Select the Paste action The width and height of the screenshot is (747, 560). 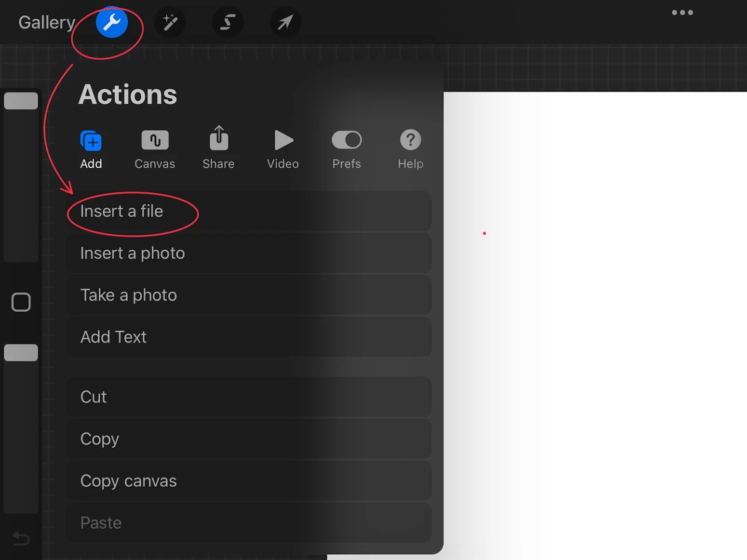[x=249, y=522]
